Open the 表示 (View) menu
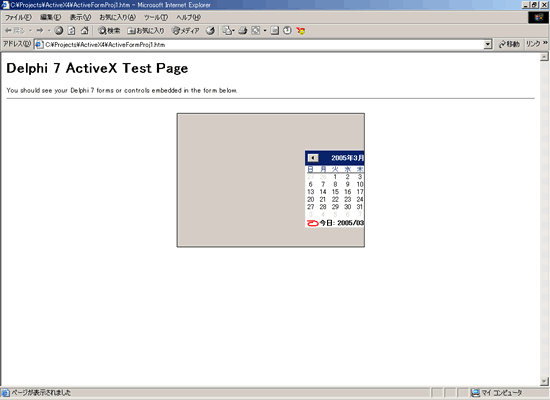The image size is (550, 400). [x=80, y=18]
